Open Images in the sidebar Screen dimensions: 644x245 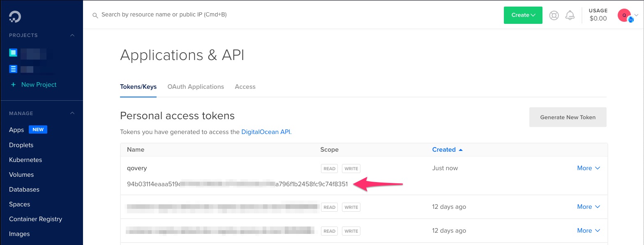(x=19, y=234)
